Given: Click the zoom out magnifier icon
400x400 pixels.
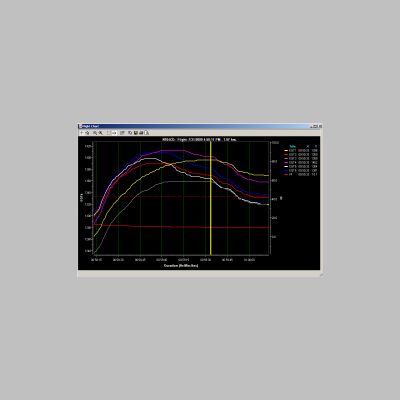Looking at the screenshot, I should coord(100,133).
